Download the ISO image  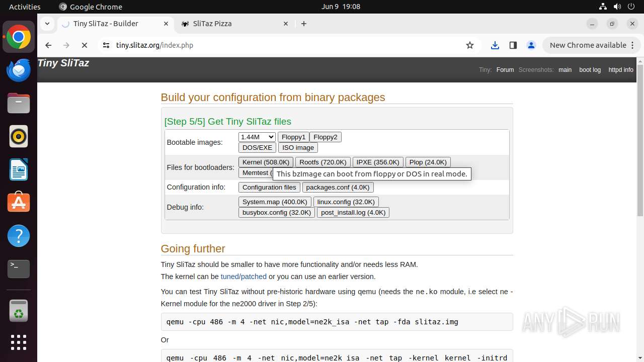pyautogui.click(x=298, y=147)
